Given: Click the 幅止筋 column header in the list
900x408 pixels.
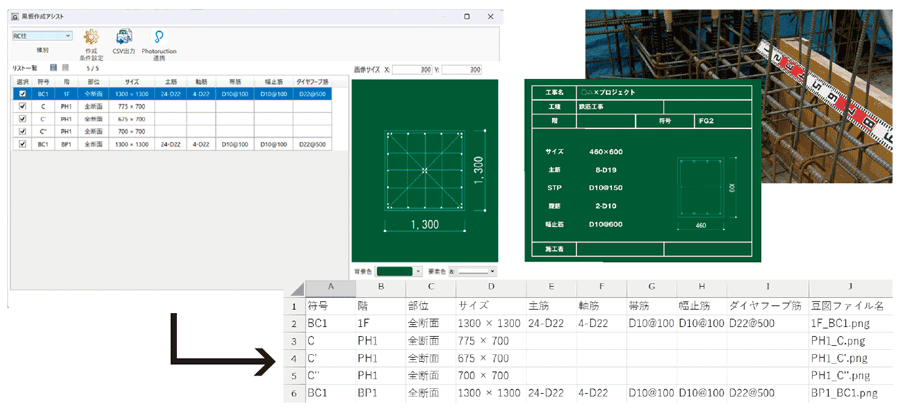Looking at the screenshot, I should pyautogui.click(x=273, y=81).
